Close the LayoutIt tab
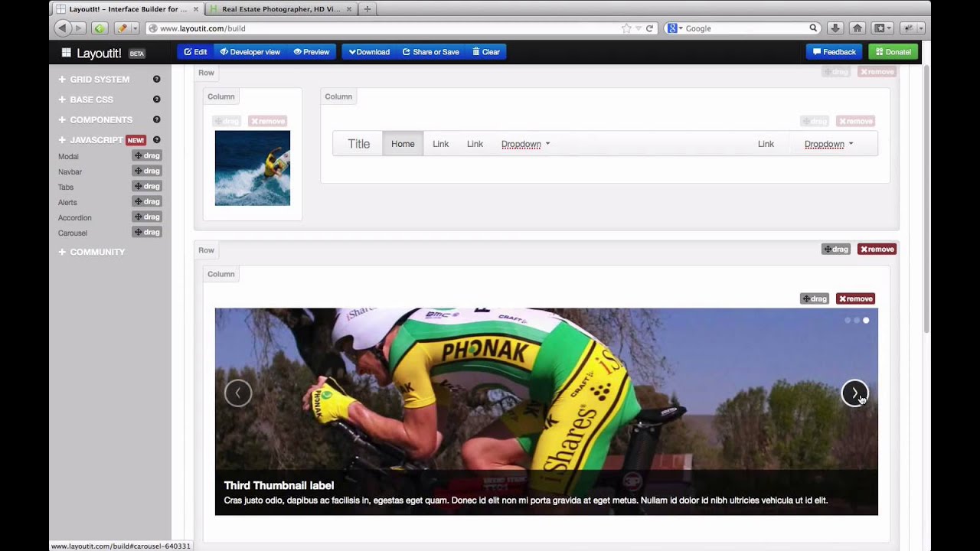980x551 pixels. pyautogui.click(x=196, y=9)
